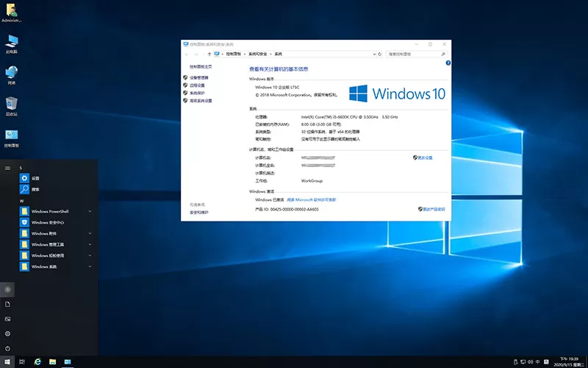The width and height of the screenshot is (588, 368).
Task: Click the Task View taskbar button
Action: [21, 362]
